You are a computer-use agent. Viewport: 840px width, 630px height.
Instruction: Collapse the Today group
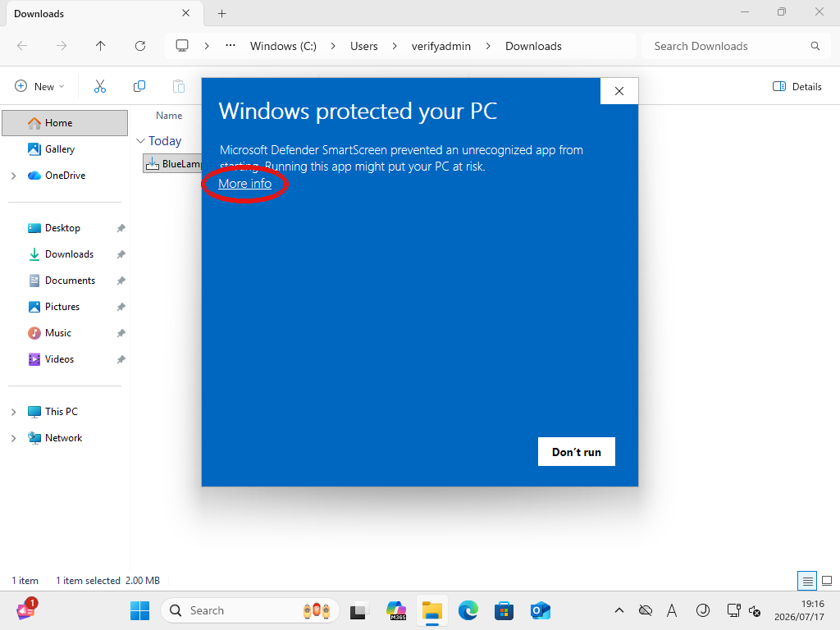pyautogui.click(x=141, y=141)
